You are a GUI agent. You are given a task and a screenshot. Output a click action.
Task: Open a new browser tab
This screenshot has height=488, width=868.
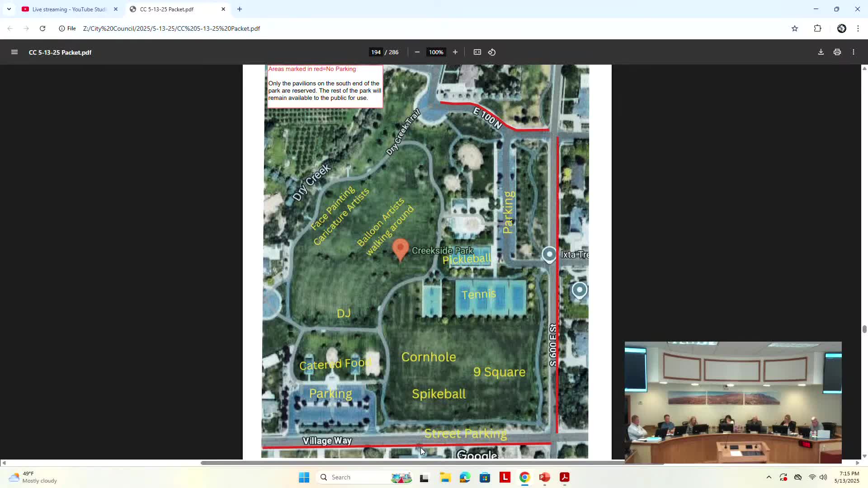coord(240,9)
